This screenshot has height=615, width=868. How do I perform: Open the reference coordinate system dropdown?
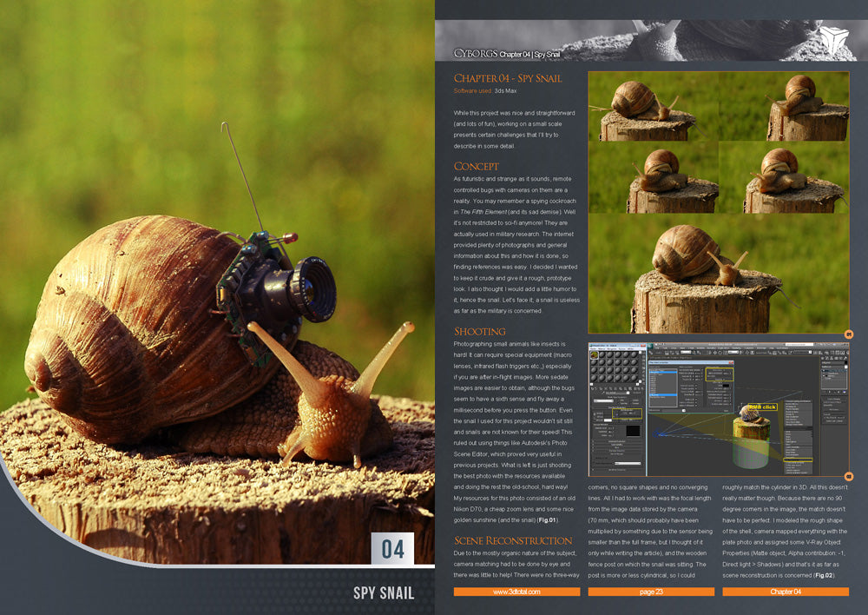click(x=732, y=353)
